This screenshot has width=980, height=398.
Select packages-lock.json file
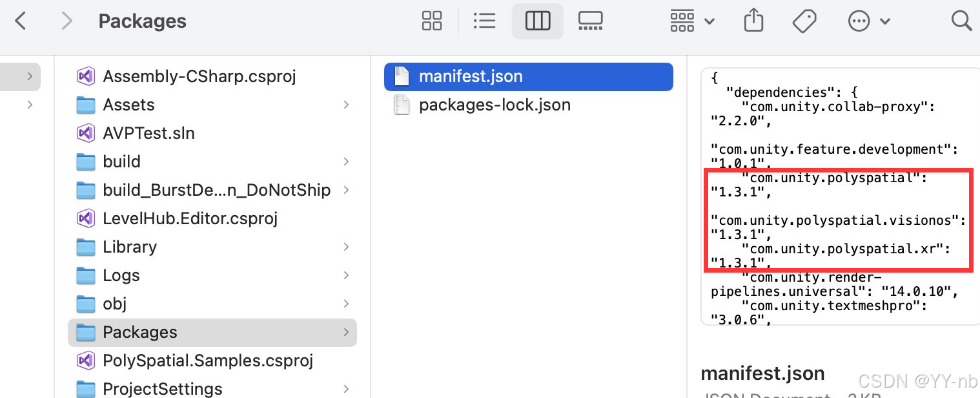click(529, 105)
